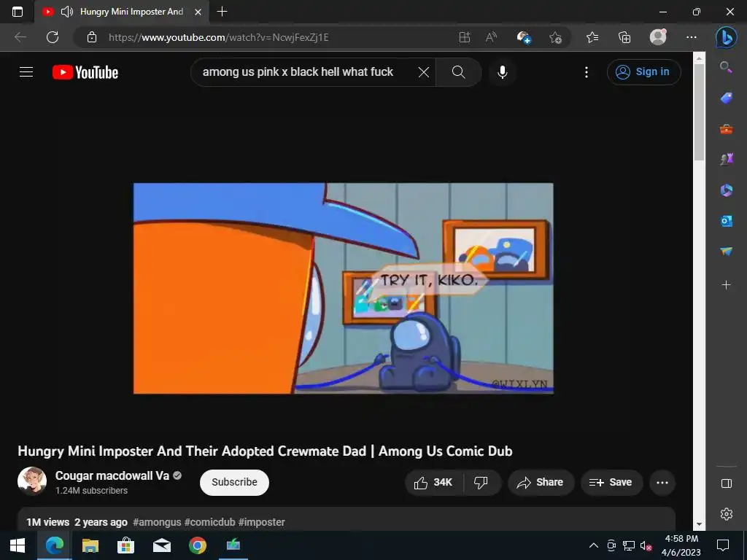Screen dimensions: 747x560
Task: Open Edge Settings and more menu
Action: pos(692,37)
